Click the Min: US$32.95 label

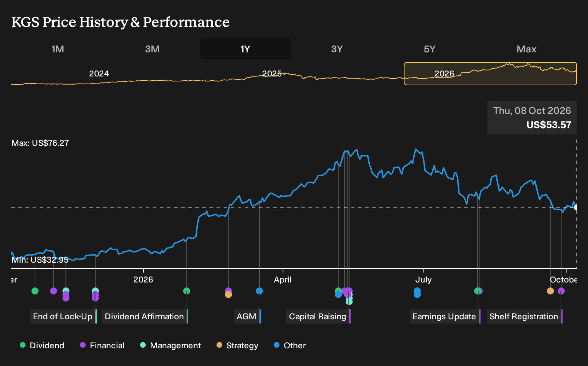point(40,260)
